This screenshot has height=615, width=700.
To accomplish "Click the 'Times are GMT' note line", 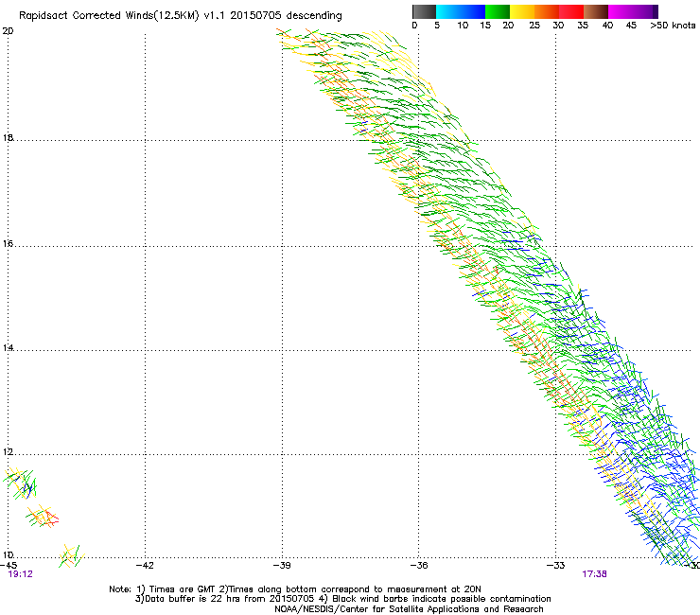I will click(295, 589).
